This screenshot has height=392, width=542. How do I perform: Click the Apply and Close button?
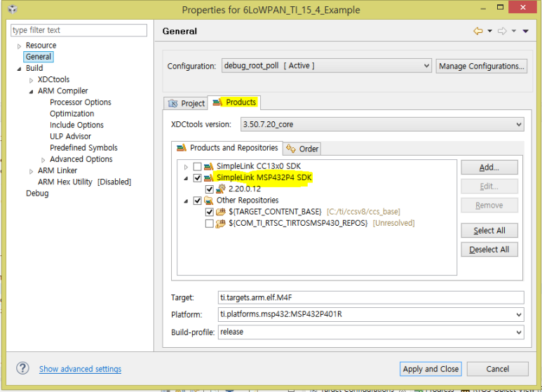[431, 369]
